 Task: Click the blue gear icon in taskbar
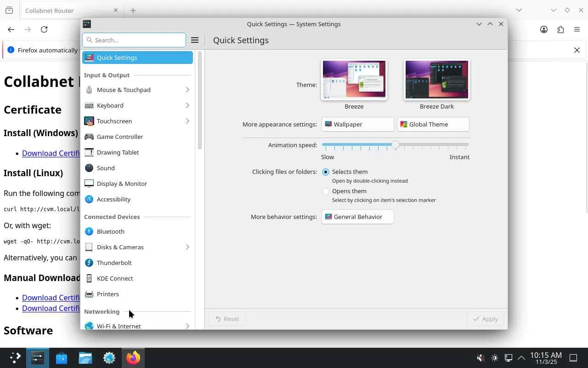pyautogui.click(x=109, y=358)
